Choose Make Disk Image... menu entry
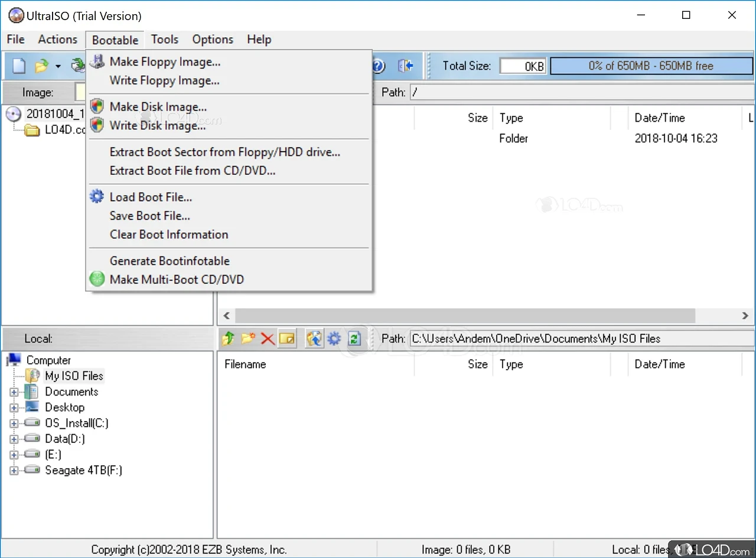Screen dimensions: 756x558 229,107
